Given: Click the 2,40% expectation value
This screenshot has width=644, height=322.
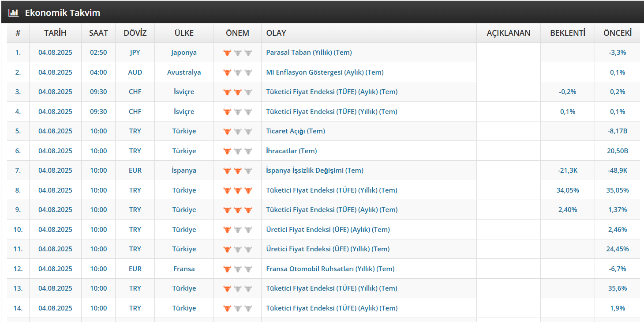Looking at the screenshot, I should click(x=568, y=210).
